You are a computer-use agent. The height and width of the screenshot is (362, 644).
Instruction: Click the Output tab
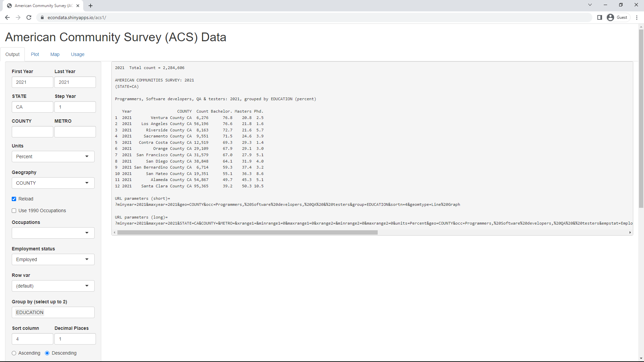coord(12,54)
